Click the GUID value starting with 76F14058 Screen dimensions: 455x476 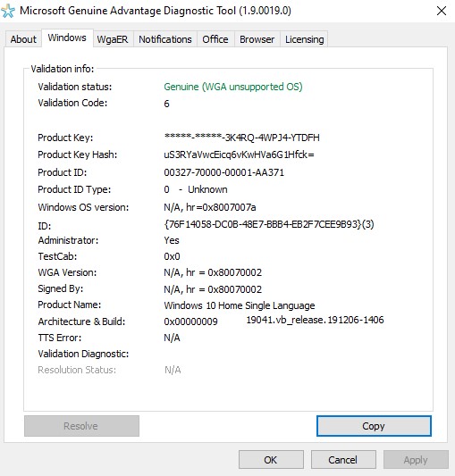[x=269, y=225]
